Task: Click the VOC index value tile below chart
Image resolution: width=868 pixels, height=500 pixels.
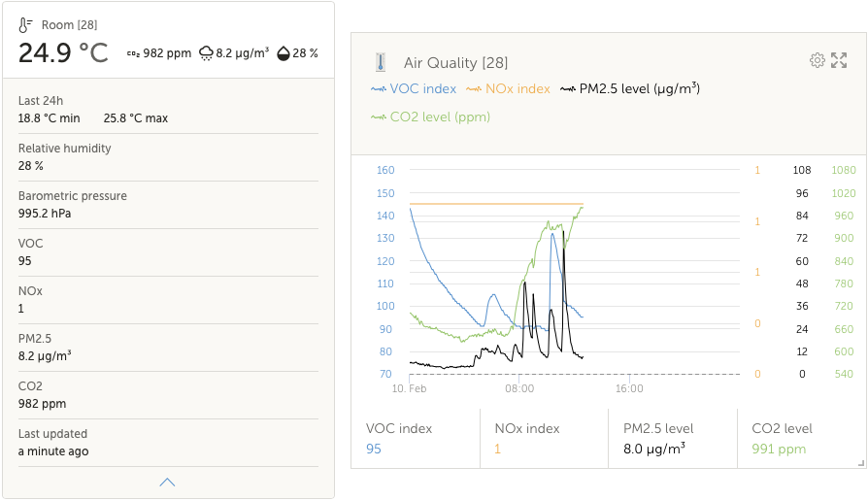Action: pos(416,439)
